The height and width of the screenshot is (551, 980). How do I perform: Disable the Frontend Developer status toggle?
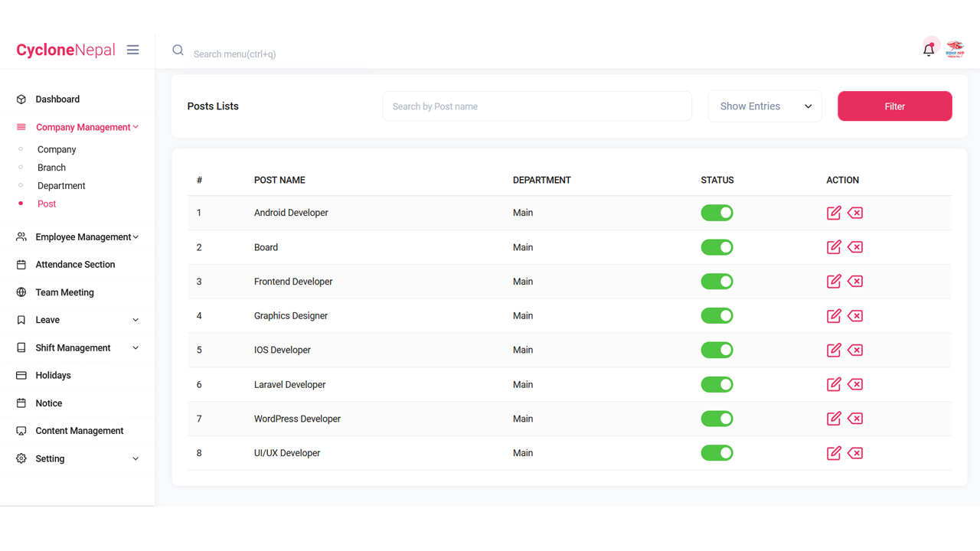[717, 281]
